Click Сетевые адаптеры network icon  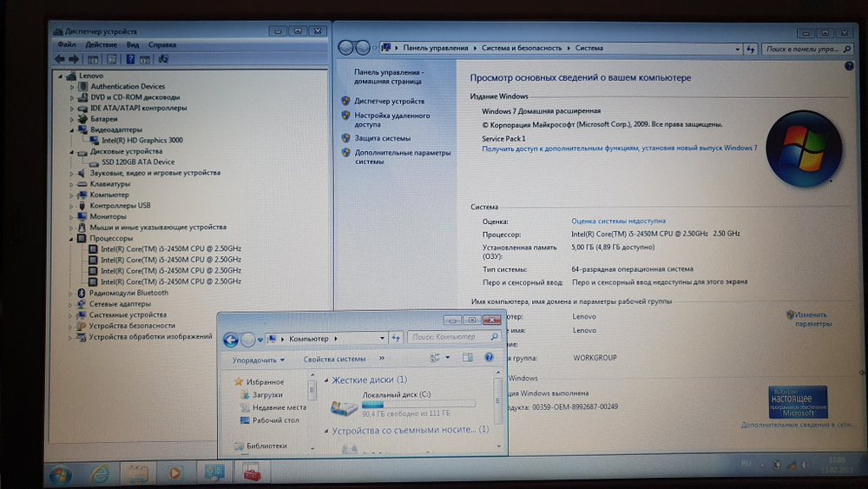82,303
